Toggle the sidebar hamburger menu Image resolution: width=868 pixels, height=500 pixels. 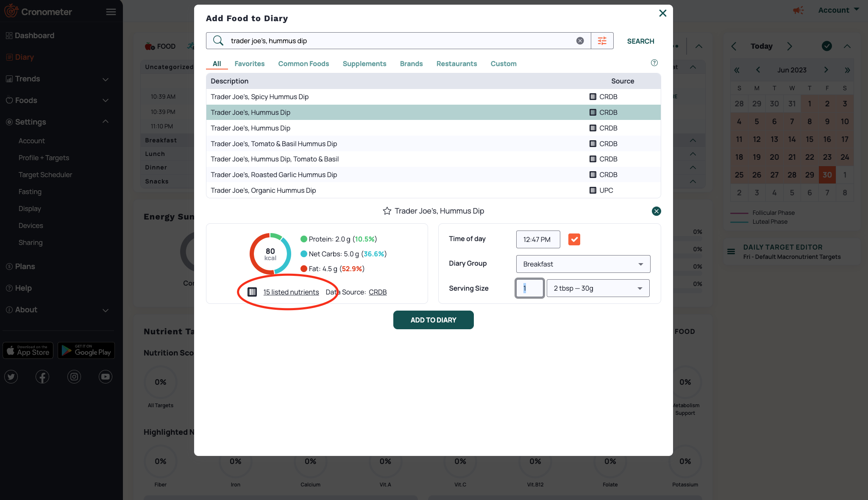coord(111,12)
